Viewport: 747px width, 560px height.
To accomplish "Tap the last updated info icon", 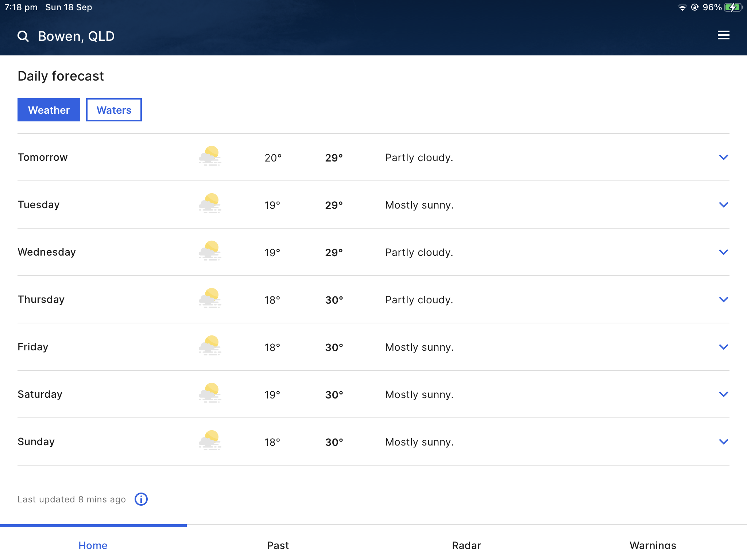I will point(141,499).
